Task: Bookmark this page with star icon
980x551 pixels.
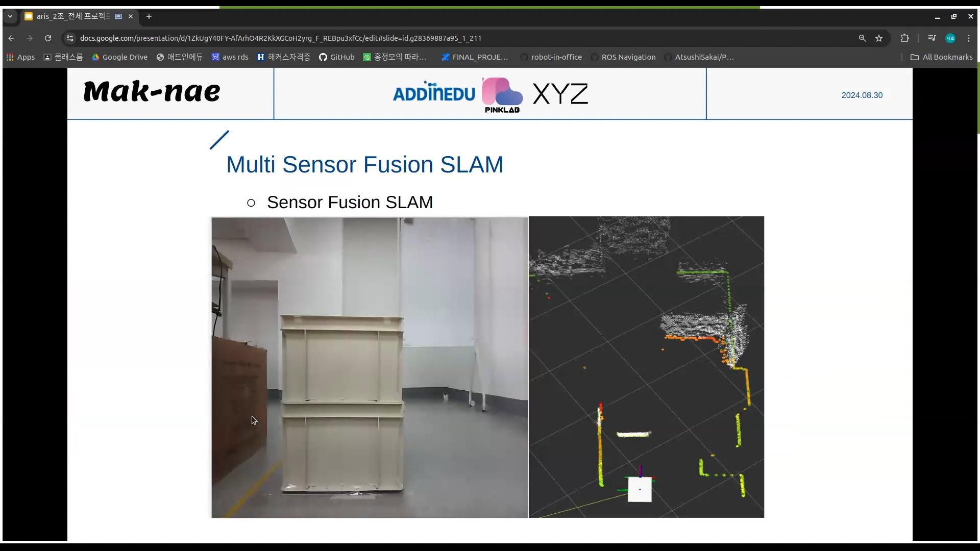Action: pyautogui.click(x=879, y=38)
